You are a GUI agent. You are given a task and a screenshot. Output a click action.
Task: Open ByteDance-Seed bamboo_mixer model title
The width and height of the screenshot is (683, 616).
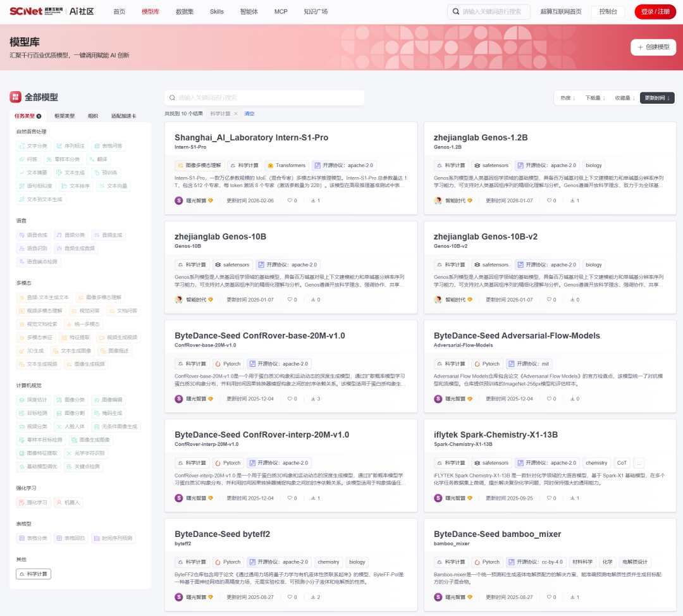tap(498, 534)
